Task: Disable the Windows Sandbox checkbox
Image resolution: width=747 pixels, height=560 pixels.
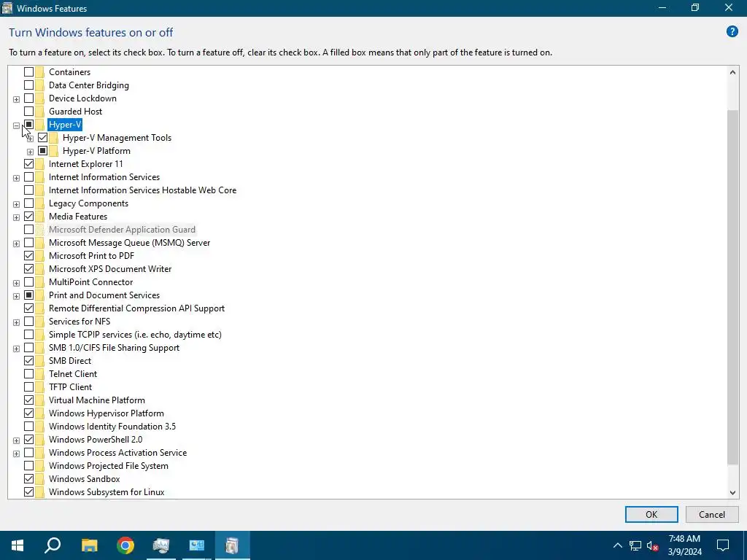Action: click(x=28, y=479)
